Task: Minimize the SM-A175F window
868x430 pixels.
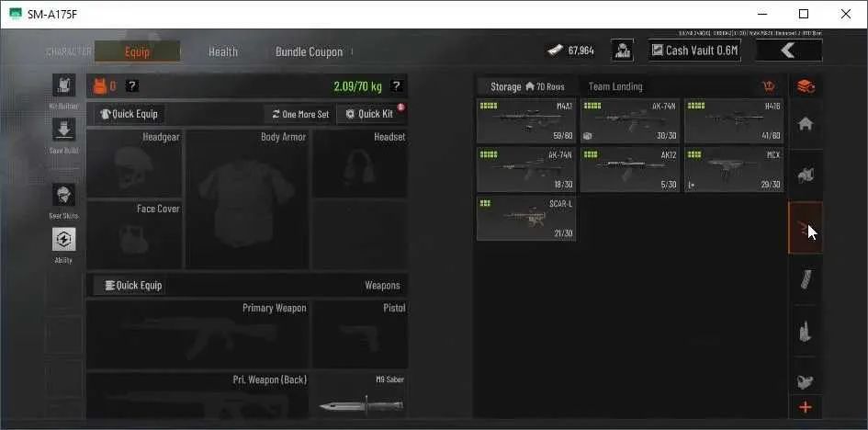Action: (x=761, y=14)
